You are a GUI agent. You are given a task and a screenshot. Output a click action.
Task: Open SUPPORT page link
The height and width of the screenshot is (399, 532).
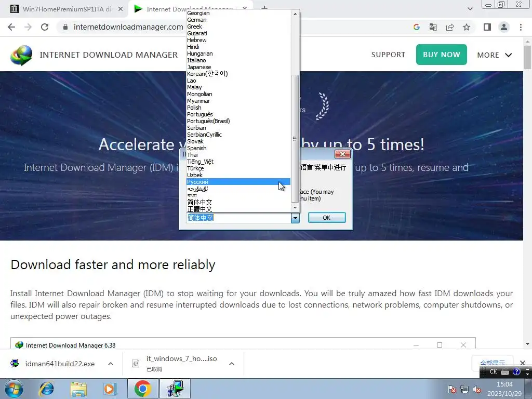[388, 55]
